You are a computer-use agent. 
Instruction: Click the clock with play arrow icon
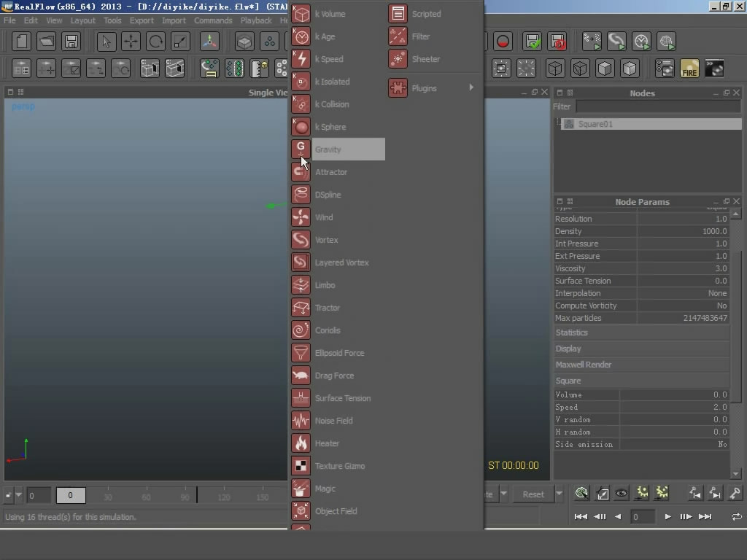click(642, 42)
